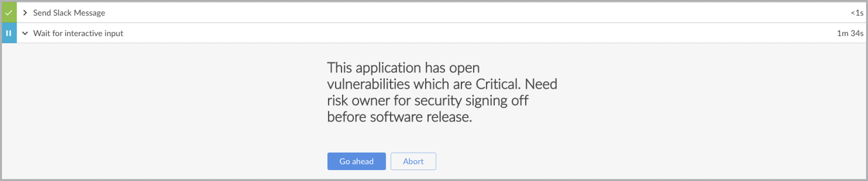
Task: Select the Send Slack Message step label
Action: [x=69, y=13]
